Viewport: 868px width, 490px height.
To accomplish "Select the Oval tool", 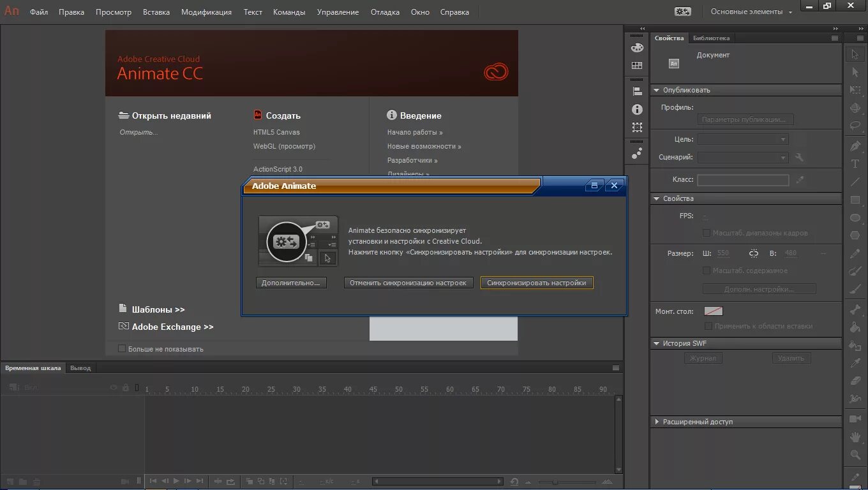I will [x=855, y=218].
